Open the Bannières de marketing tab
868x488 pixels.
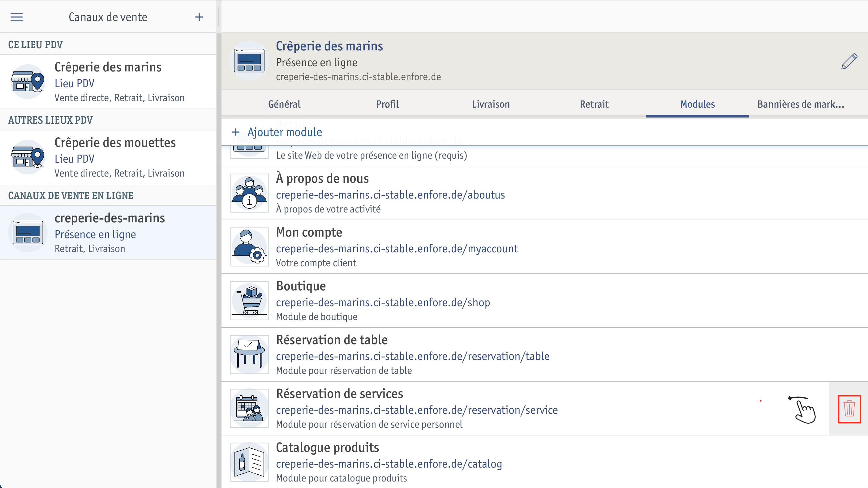point(801,104)
